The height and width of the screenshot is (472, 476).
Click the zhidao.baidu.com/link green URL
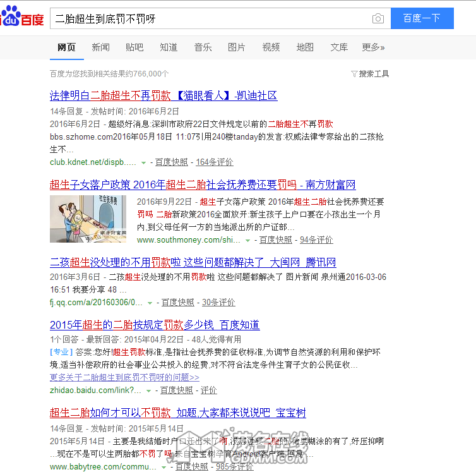click(95, 390)
